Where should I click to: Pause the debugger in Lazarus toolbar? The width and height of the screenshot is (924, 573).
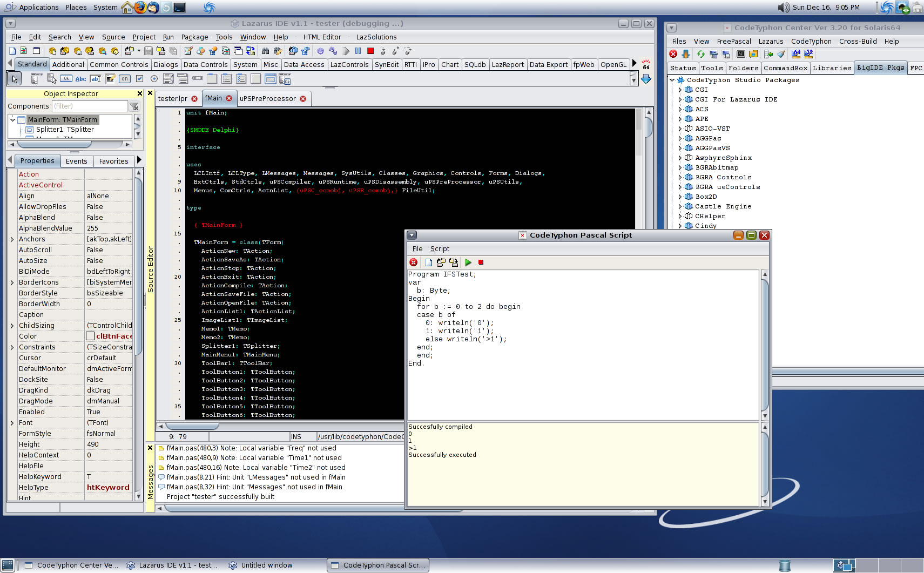pyautogui.click(x=358, y=51)
